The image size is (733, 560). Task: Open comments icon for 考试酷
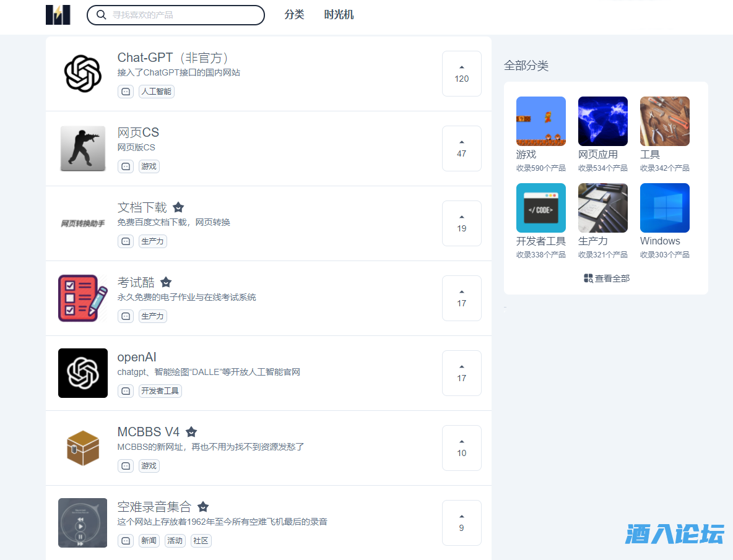click(126, 316)
